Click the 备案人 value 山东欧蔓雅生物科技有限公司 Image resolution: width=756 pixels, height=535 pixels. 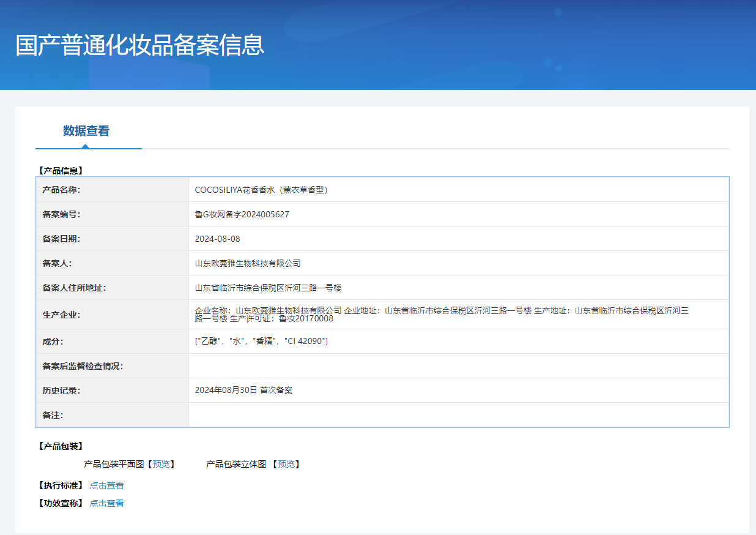(x=248, y=263)
